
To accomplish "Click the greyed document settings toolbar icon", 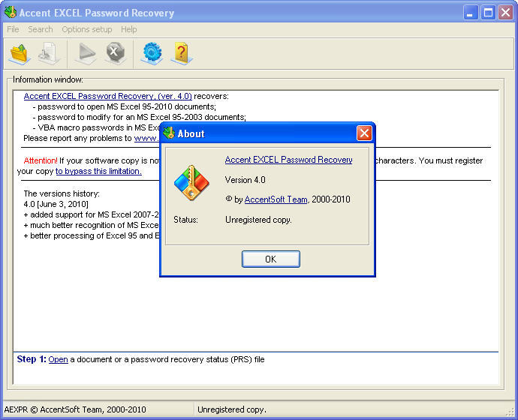I will [49, 54].
